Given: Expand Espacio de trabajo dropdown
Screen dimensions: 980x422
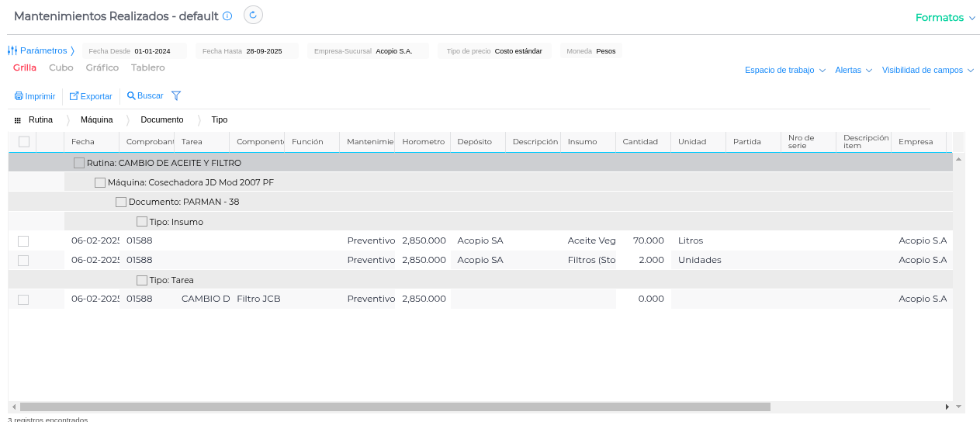Looking at the screenshot, I should [784, 70].
